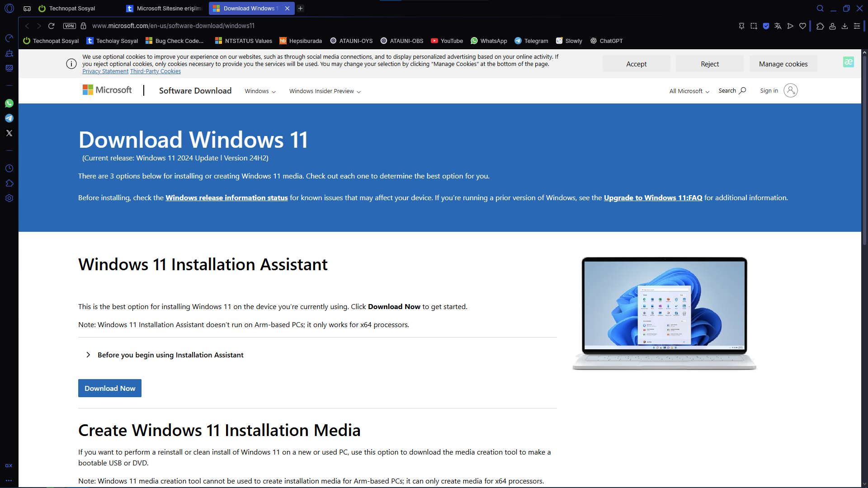Open the ChatGPT bookmark
The width and height of the screenshot is (868, 488).
606,41
